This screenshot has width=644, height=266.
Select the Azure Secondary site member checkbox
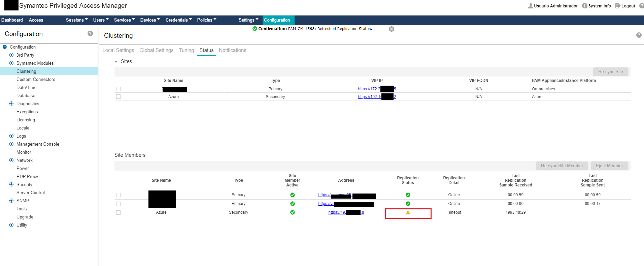118,212
